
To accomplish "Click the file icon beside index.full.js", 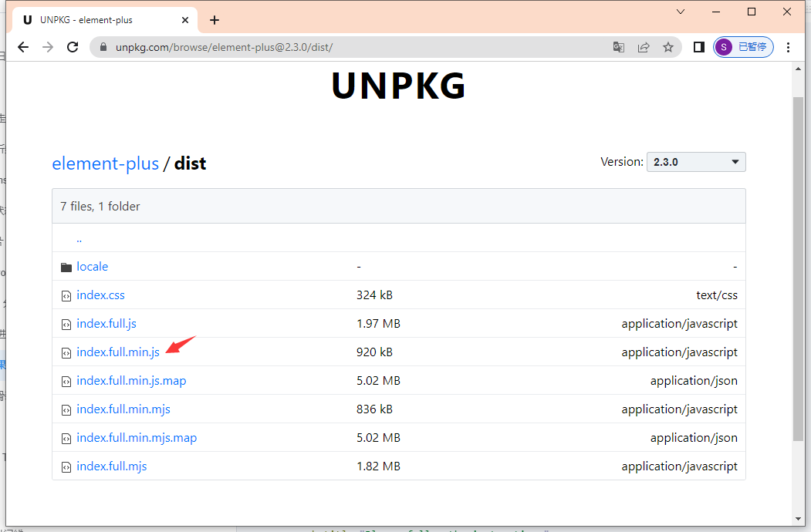I will [66, 324].
